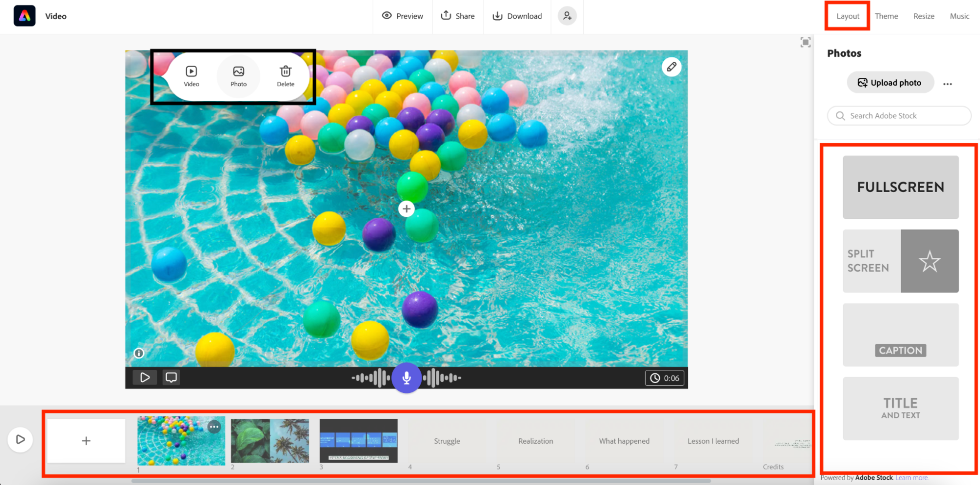This screenshot has width=980, height=485.
Task: Open the Preview mode
Action: 402,16
